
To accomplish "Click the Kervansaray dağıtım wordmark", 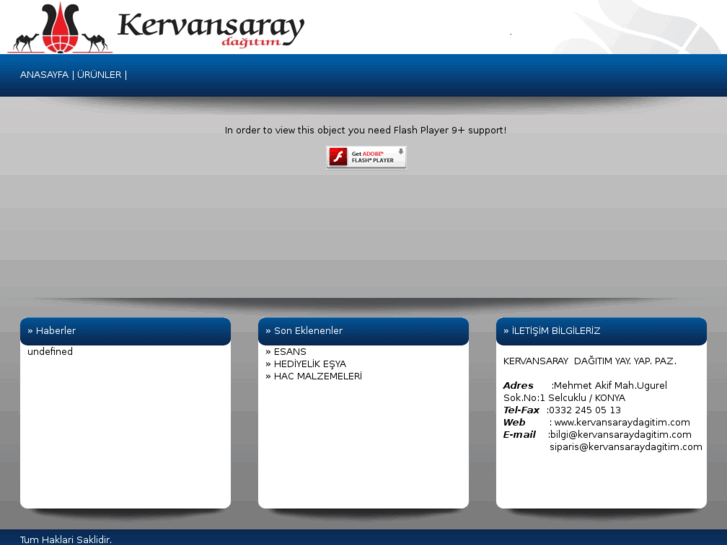I will click(x=211, y=29).
